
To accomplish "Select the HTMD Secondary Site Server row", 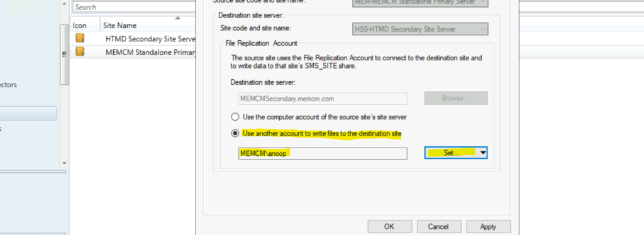I will (133, 38).
